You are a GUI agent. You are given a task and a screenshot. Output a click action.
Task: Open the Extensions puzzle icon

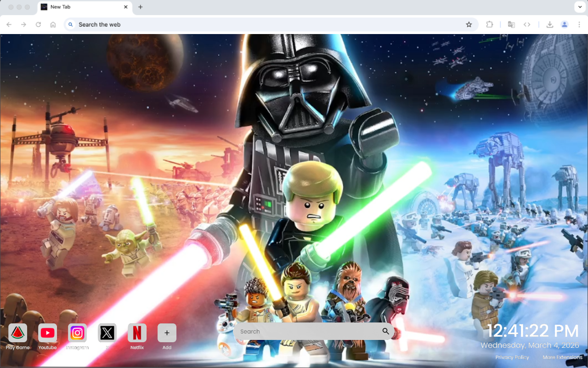click(x=490, y=24)
